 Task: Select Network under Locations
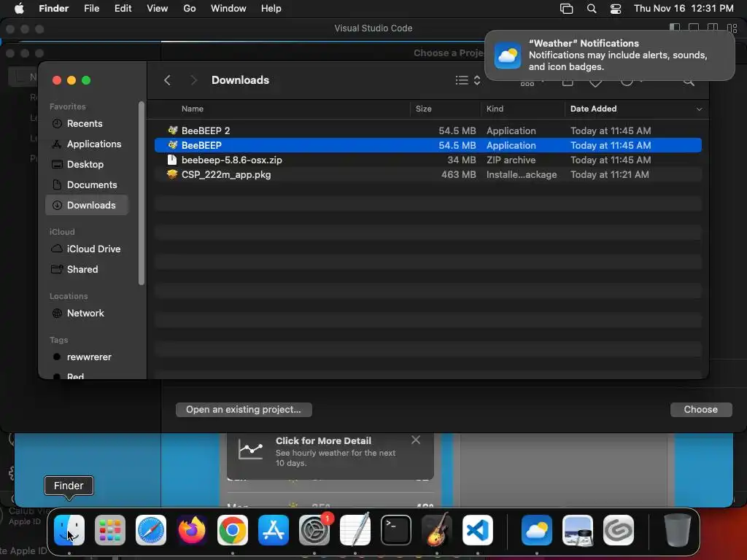(x=87, y=314)
